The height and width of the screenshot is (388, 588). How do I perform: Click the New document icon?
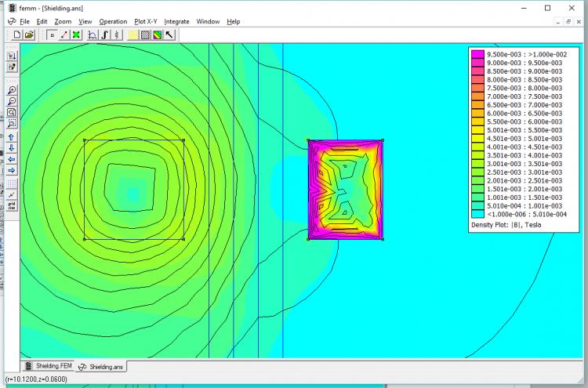click(17, 34)
